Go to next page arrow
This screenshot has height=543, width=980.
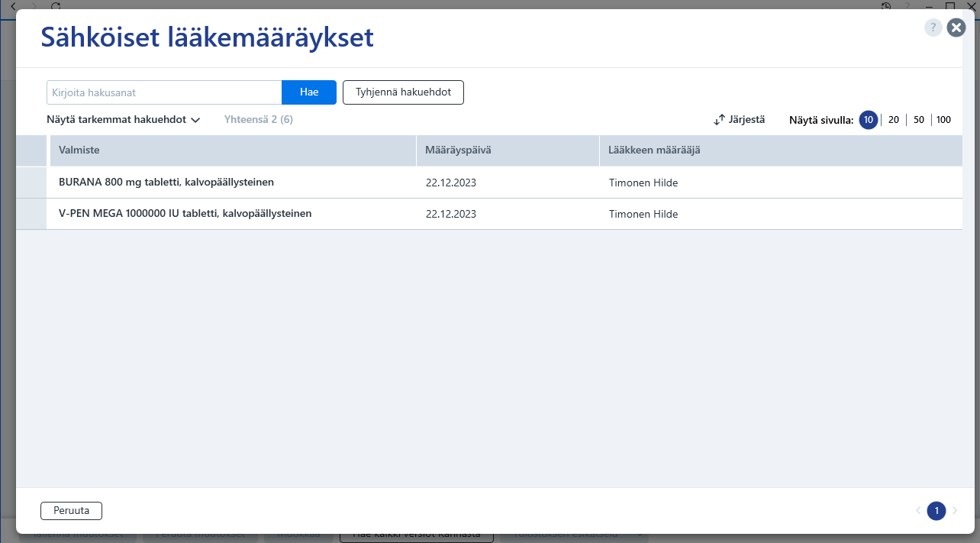955,511
